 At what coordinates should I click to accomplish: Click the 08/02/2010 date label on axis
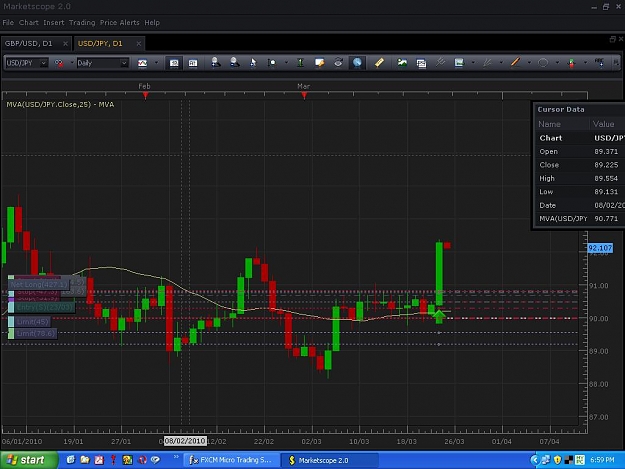[185, 441]
